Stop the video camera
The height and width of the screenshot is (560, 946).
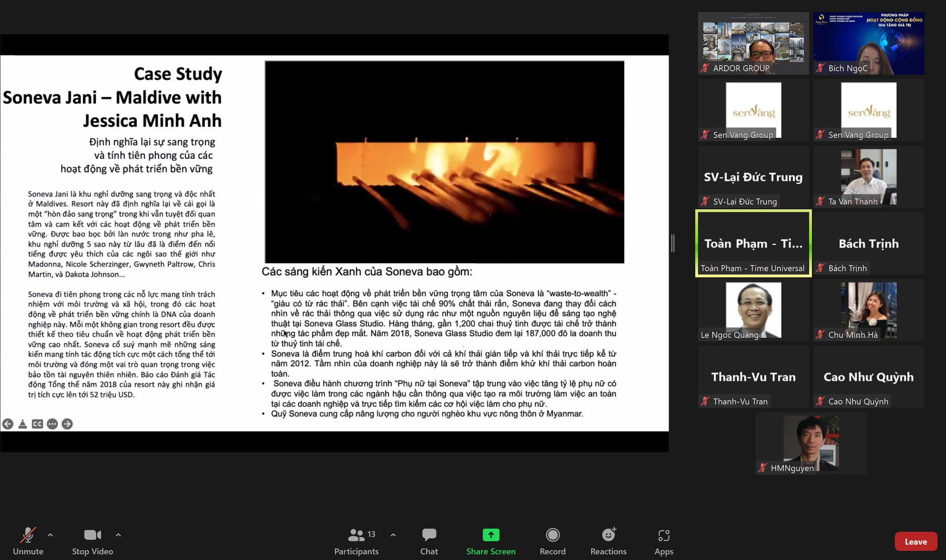click(92, 541)
